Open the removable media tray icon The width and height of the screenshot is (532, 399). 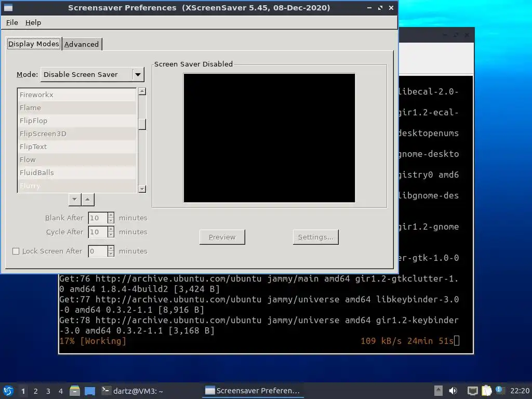point(438,391)
